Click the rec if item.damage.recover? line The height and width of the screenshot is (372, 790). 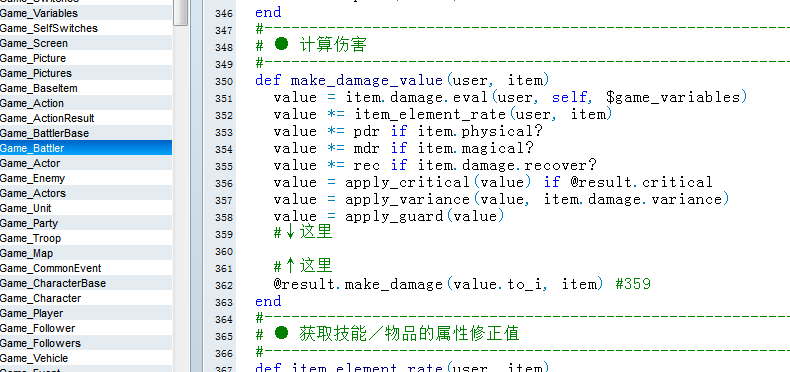pyautogui.click(x=435, y=165)
